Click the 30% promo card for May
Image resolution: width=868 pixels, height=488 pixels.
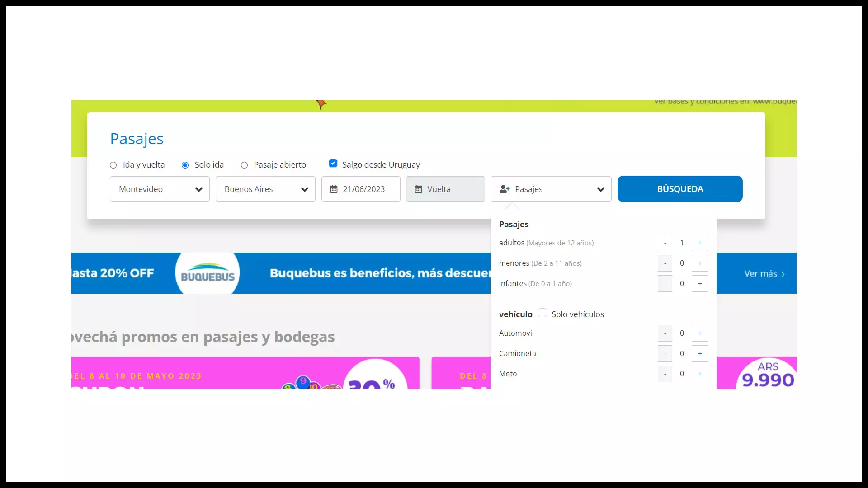245,373
